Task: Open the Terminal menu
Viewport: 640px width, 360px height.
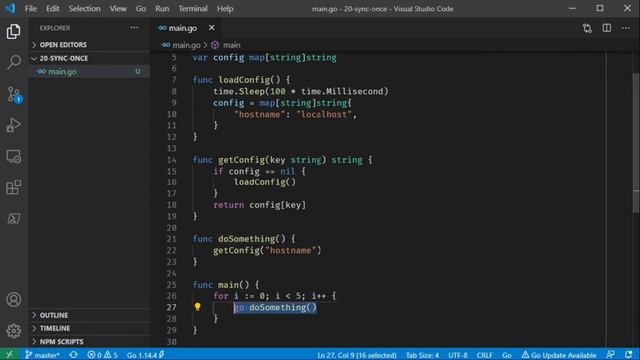Action: [x=193, y=9]
